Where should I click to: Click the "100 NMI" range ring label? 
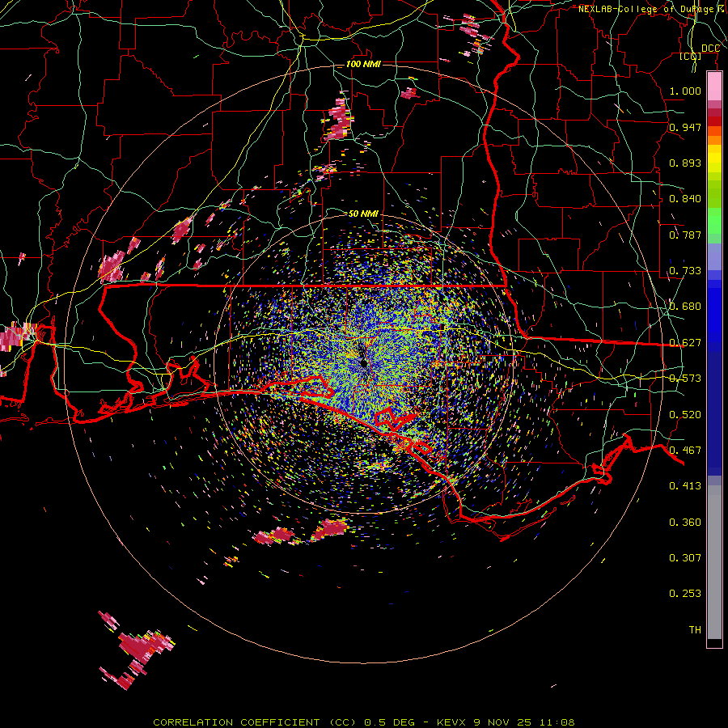coord(363,64)
